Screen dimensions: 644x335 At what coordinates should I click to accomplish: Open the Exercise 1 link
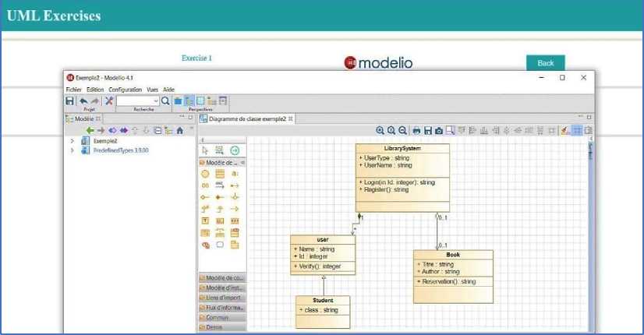point(196,58)
